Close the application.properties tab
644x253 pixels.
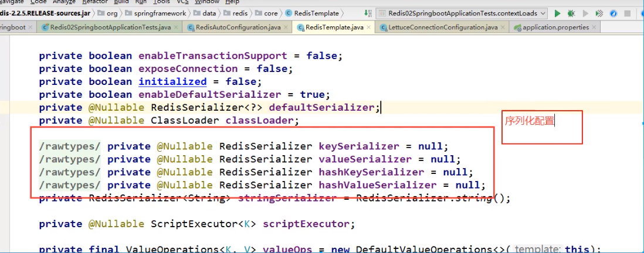pos(595,28)
